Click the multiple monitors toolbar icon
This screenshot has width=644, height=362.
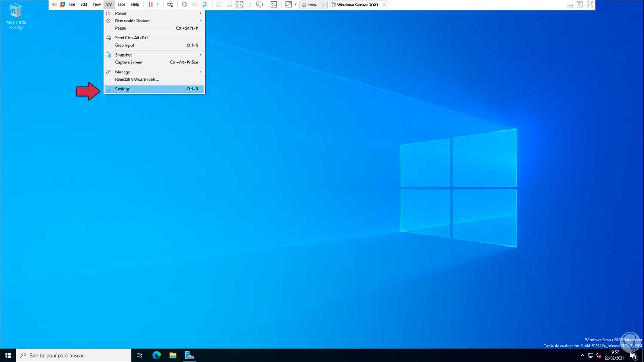tap(260, 5)
